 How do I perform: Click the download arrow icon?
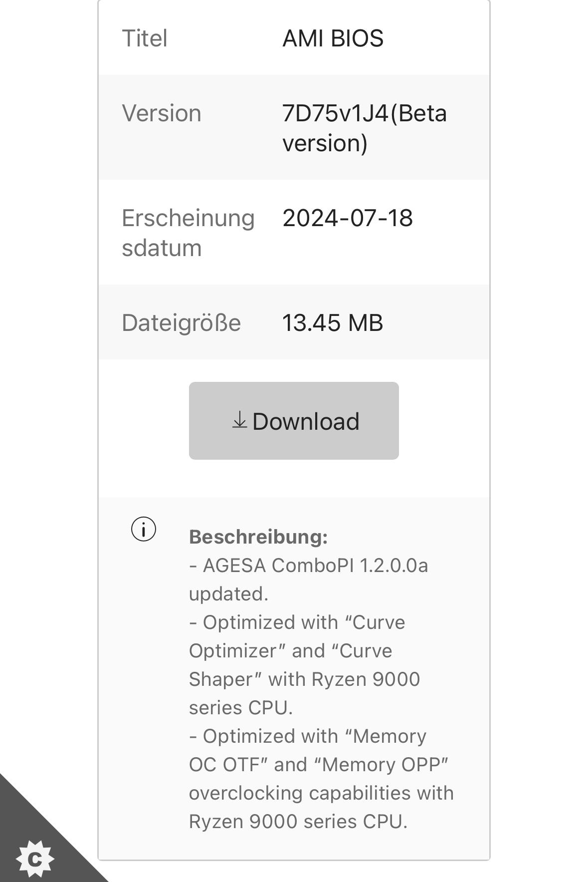pyautogui.click(x=239, y=420)
